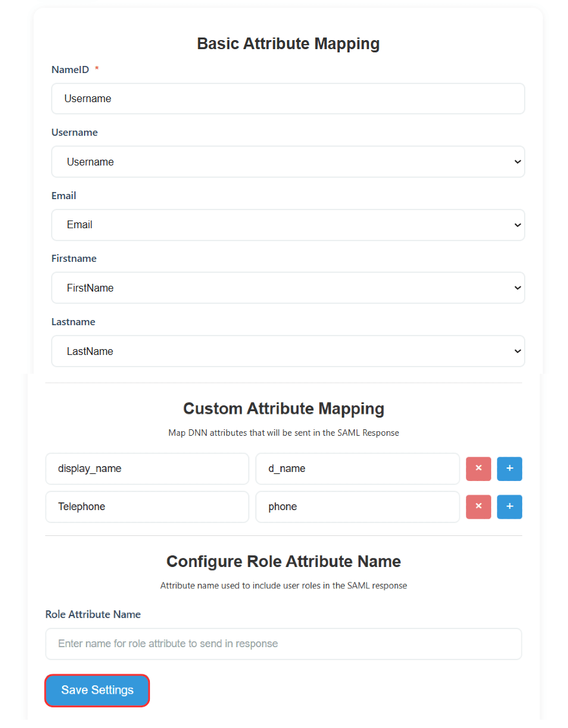
Task: Open the Username attribute dropdown
Action: (288, 162)
